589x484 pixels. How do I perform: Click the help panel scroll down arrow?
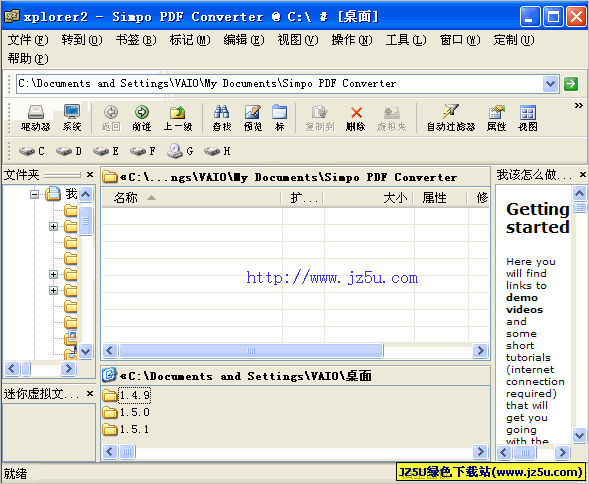click(579, 435)
